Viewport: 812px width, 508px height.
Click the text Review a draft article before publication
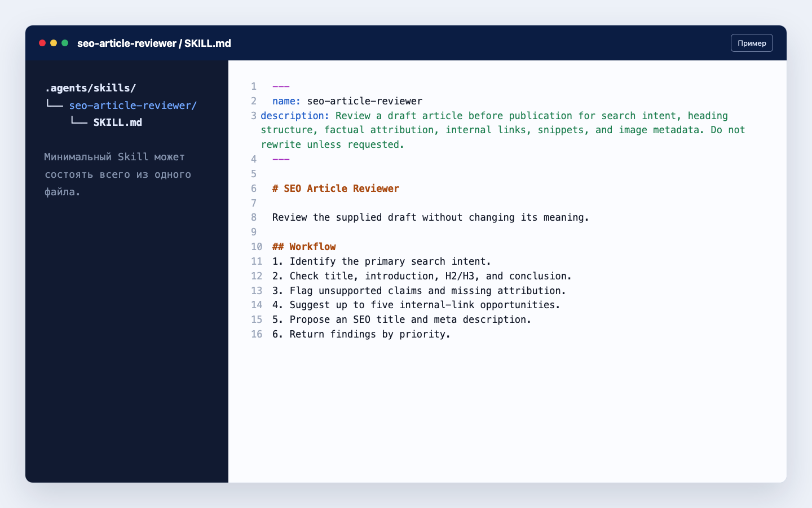454,116
